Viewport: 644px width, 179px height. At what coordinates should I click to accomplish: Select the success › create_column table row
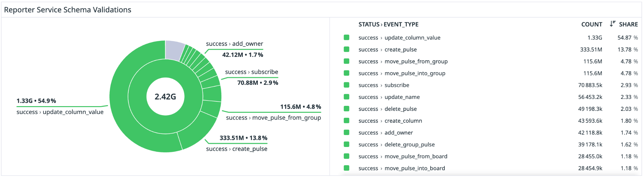point(390,121)
